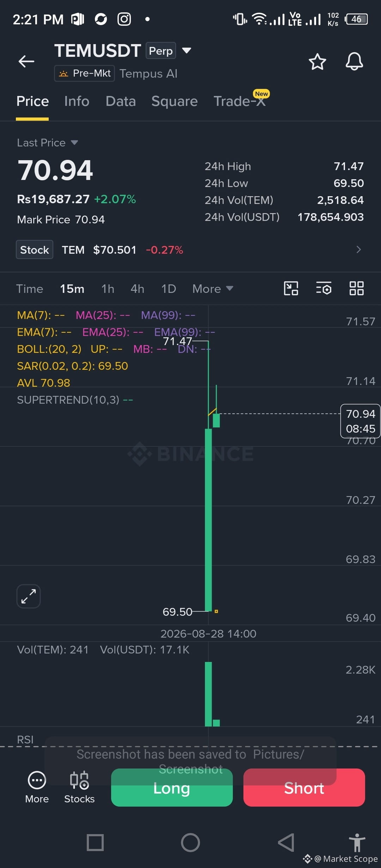Tap the 24h High value 71.47
This screenshot has height=868, width=381.
click(x=349, y=166)
